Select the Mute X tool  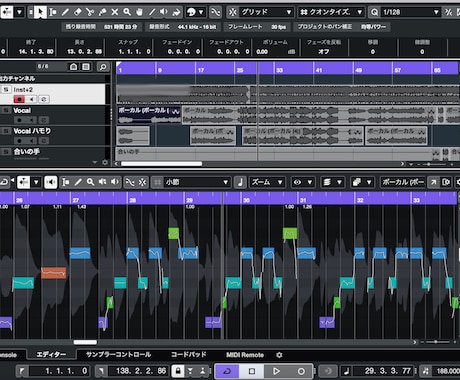click(x=115, y=12)
